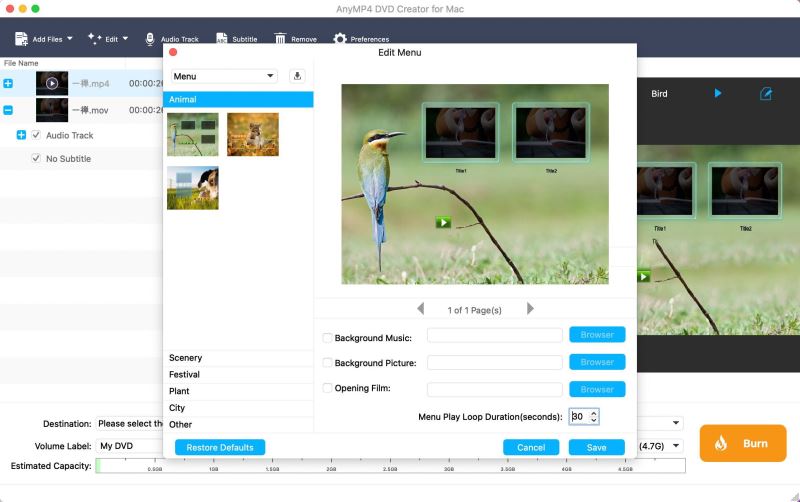Viewport: 800px width, 502px height.
Task: Click the loop duration value field
Action: pos(579,416)
